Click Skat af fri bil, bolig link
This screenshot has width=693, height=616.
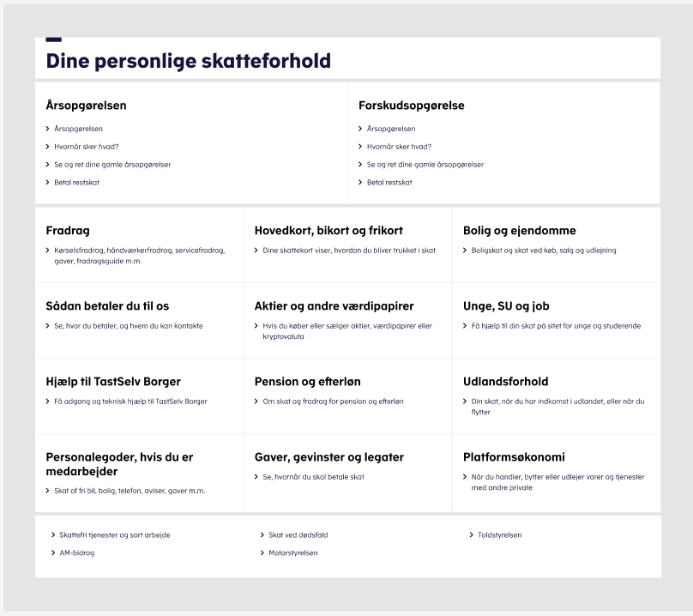pyautogui.click(x=129, y=491)
